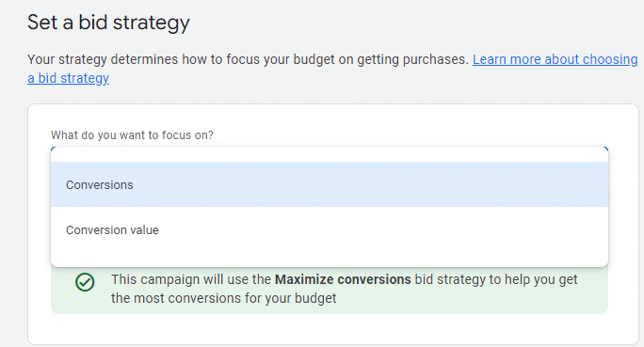Viewport: 644px width, 347px height.
Task: Click 'What do you want to focus on?' label
Action: coord(132,135)
